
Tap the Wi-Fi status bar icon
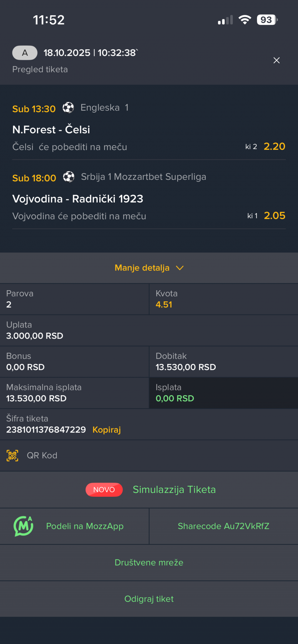245,20
